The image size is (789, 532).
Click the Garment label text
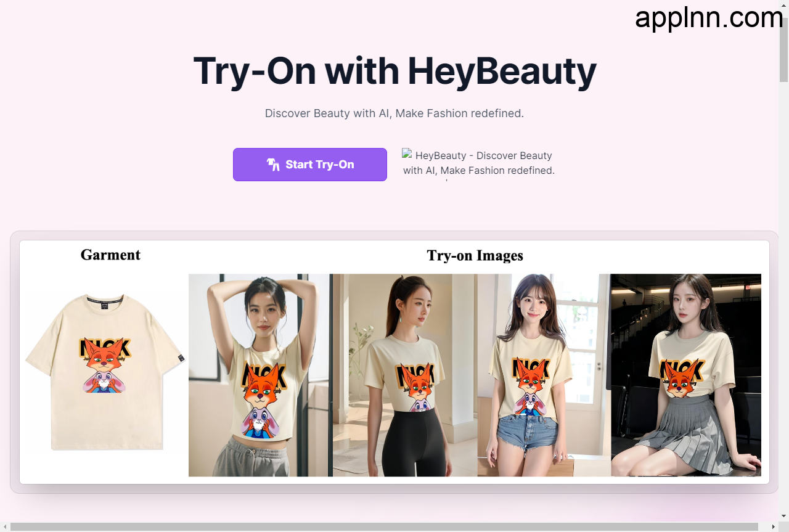110,255
